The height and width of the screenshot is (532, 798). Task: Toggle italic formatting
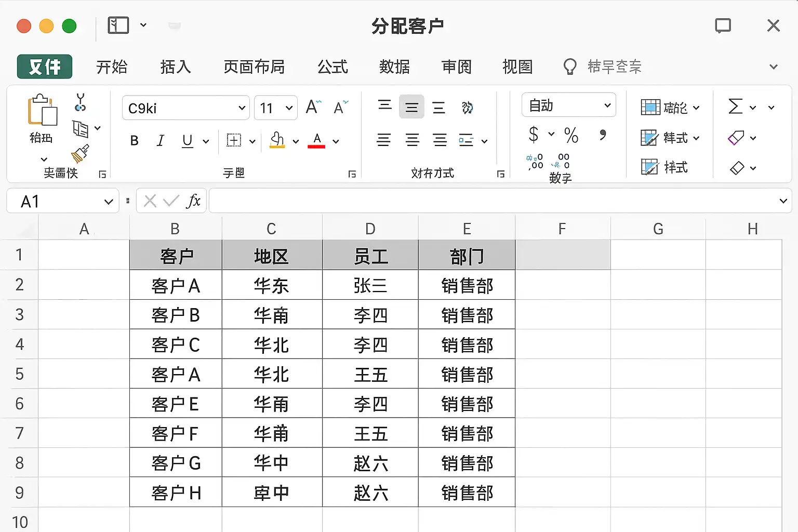click(x=161, y=141)
